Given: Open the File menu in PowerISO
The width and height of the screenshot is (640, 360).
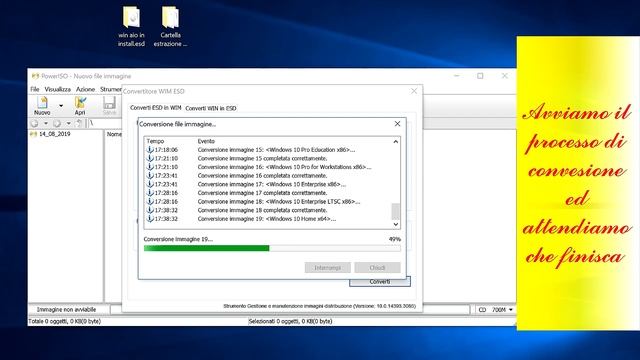Looking at the screenshot, I should tap(35, 89).
